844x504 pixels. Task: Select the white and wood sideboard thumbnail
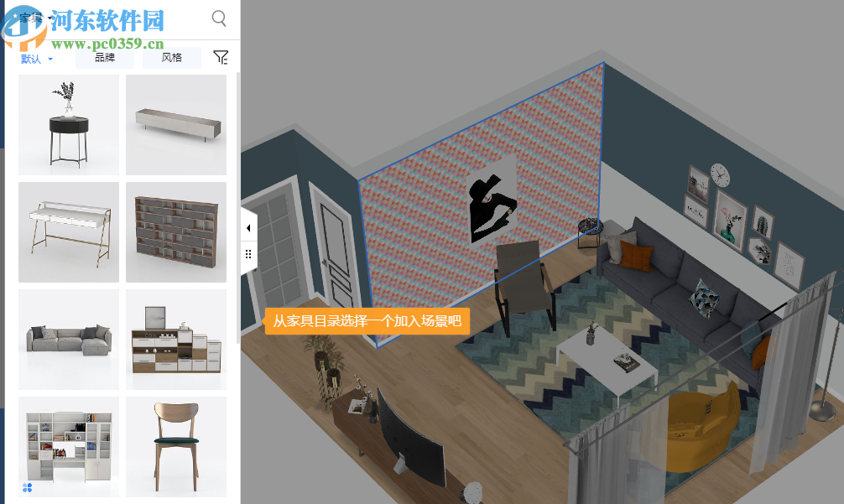pos(176,340)
